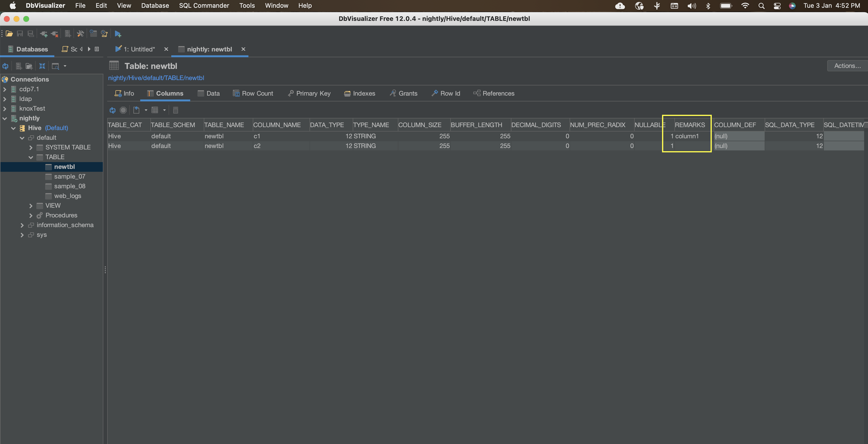The width and height of the screenshot is (868, 444).
Task: Expand the information_schema schema node
Action: (x=22, y=225)
